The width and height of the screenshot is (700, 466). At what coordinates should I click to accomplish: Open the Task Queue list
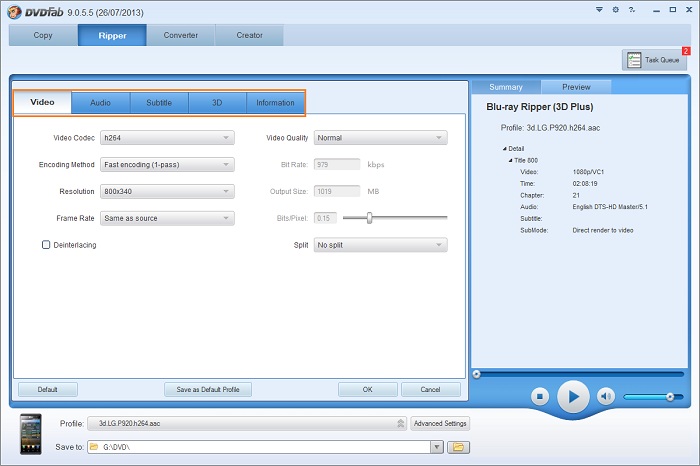tap(654, 59)
